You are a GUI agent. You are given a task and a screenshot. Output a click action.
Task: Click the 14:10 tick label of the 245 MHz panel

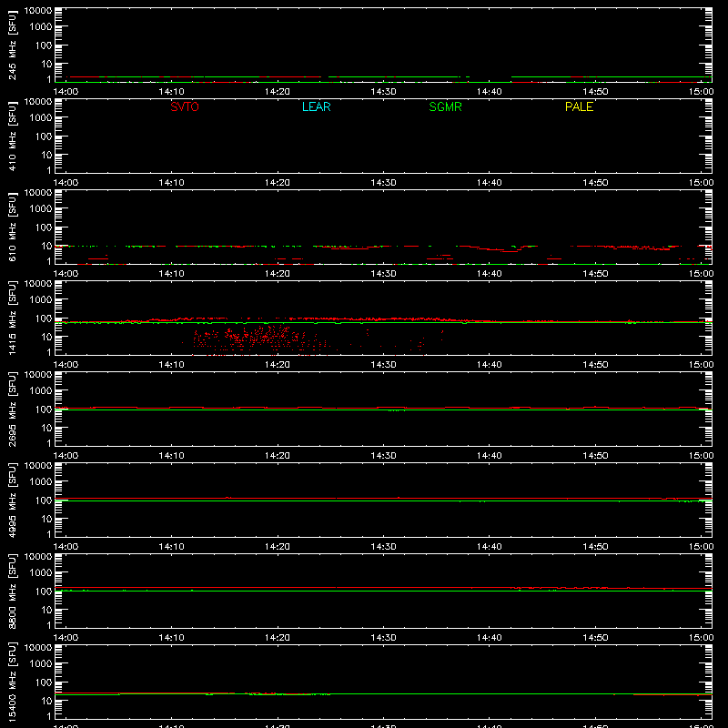171,92
